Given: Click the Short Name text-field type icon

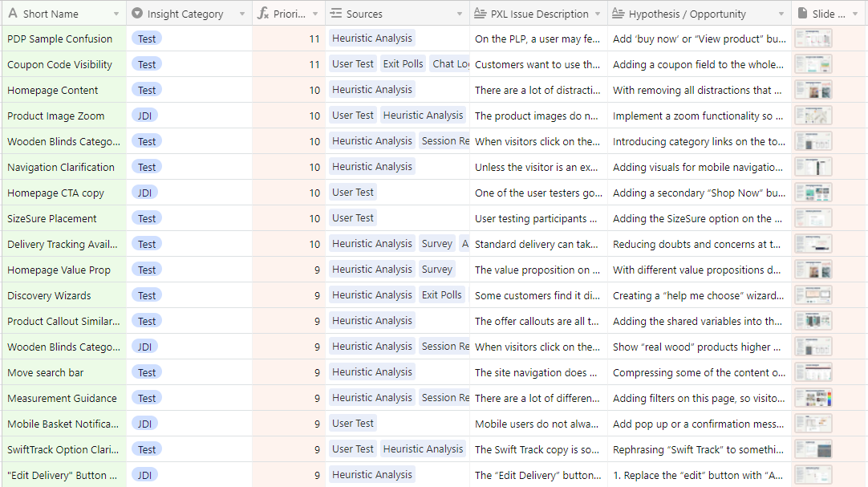Looking at the screenshot, I should [x=13, y=14].
